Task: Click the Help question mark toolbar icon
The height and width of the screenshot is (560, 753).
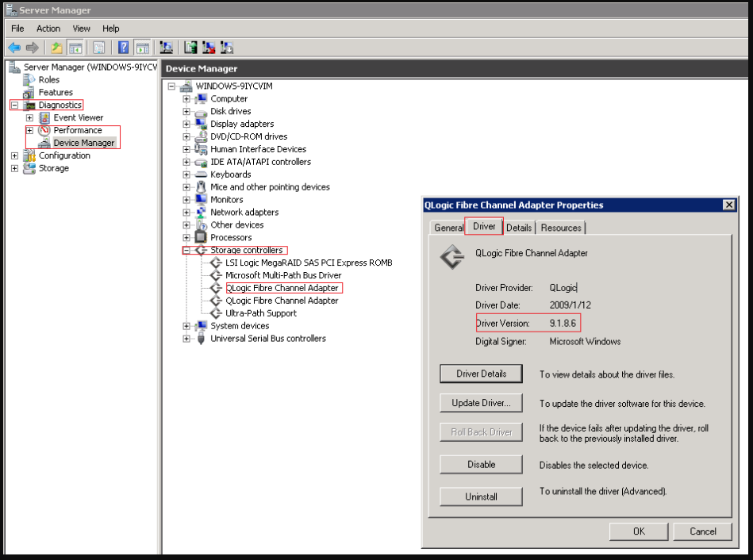Action: [124, 48]
